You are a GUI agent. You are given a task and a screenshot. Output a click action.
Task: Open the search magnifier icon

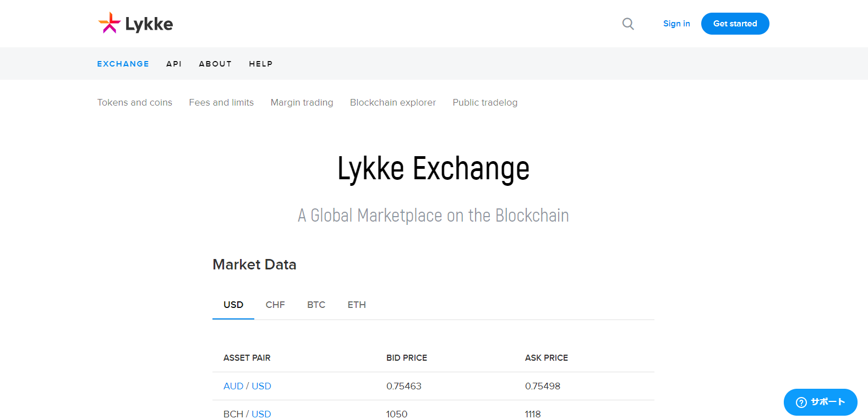coord(628,24)
